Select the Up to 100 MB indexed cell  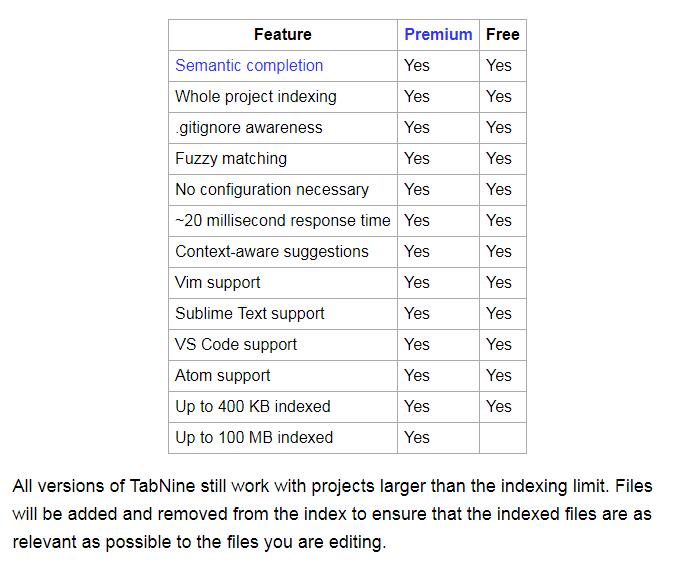pyautogui.click(x=254, y=438)
